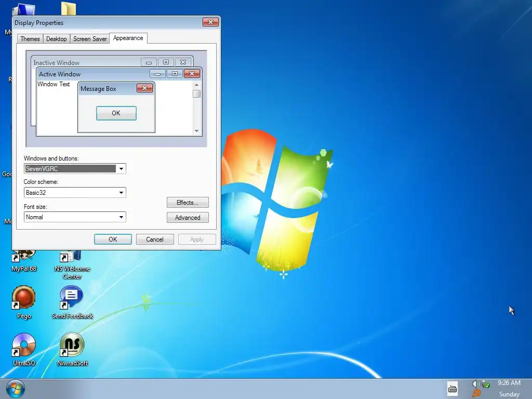Click the Inactive Window title in preview

click(x=56, y=62)
